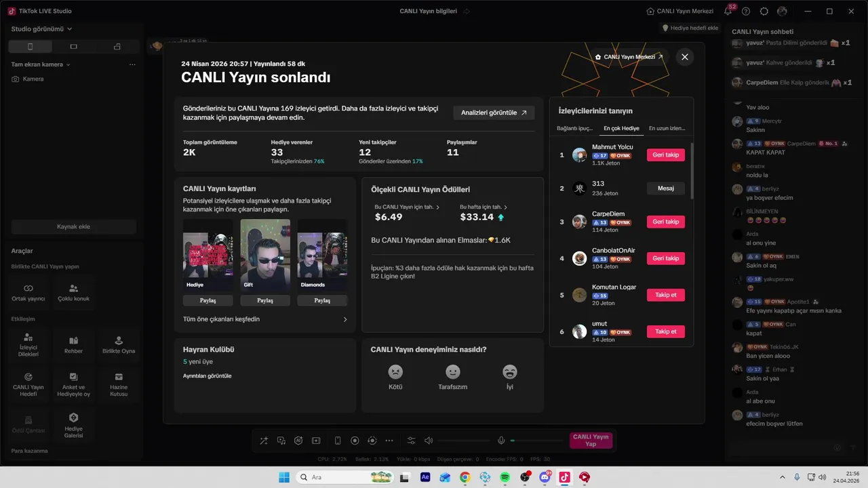Open İzleyici Dilekleri tool
The height and width of the screenshot is (488, 868).
click(28, 345)
